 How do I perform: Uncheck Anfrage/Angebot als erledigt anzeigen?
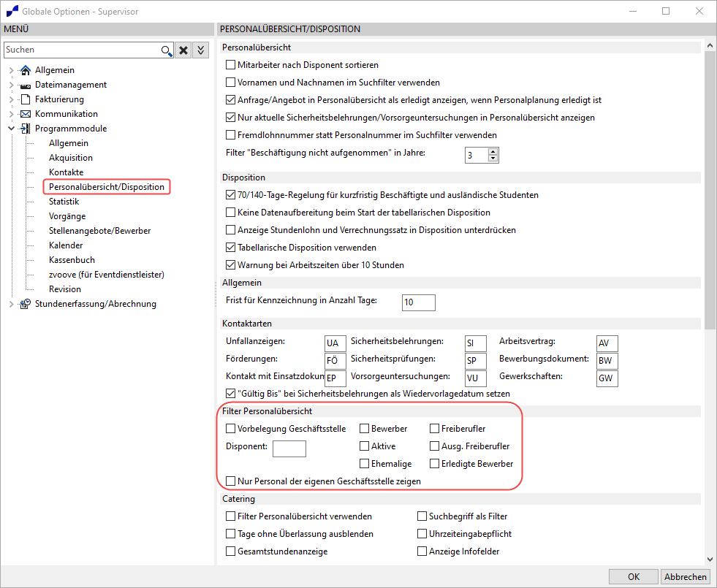pos(230,99)
